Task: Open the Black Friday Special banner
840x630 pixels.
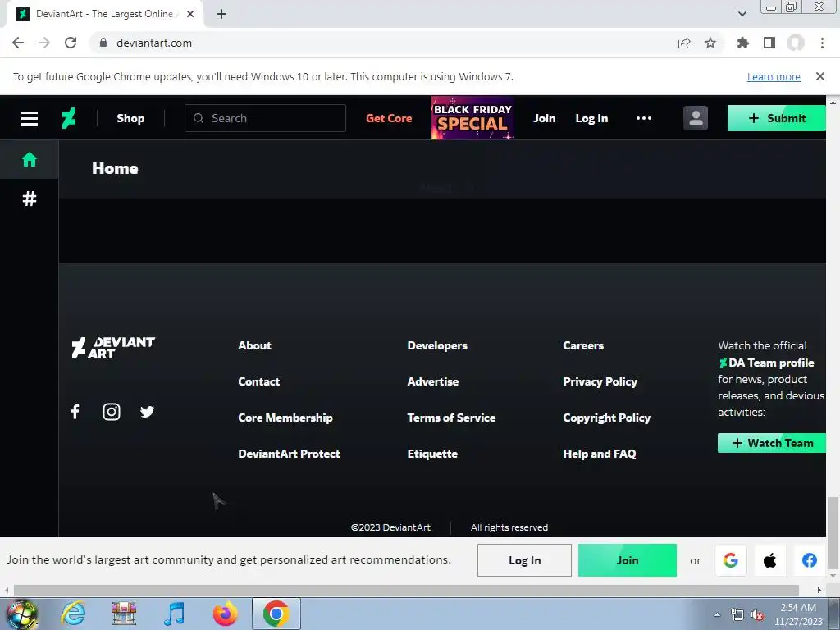Action: pos(472,118)
